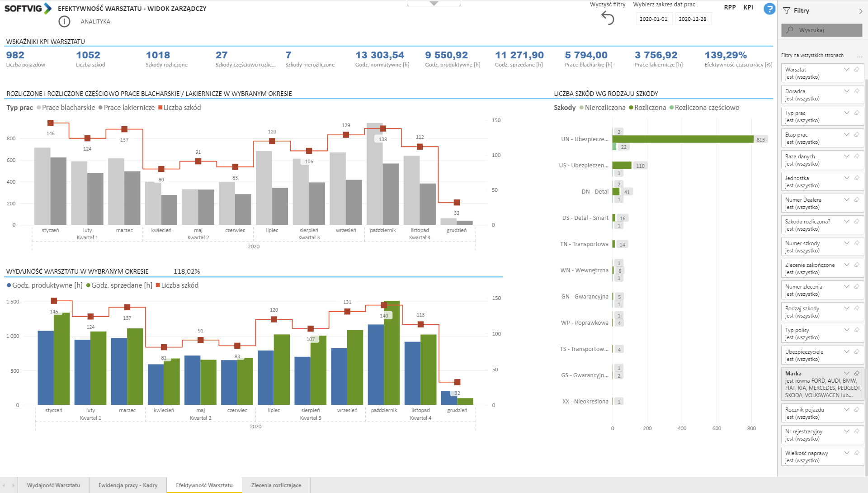This screenshot has width=868, height=493.
Task: Clear the Warsztat filter with its eraser icon
Action: coord(856,69)
